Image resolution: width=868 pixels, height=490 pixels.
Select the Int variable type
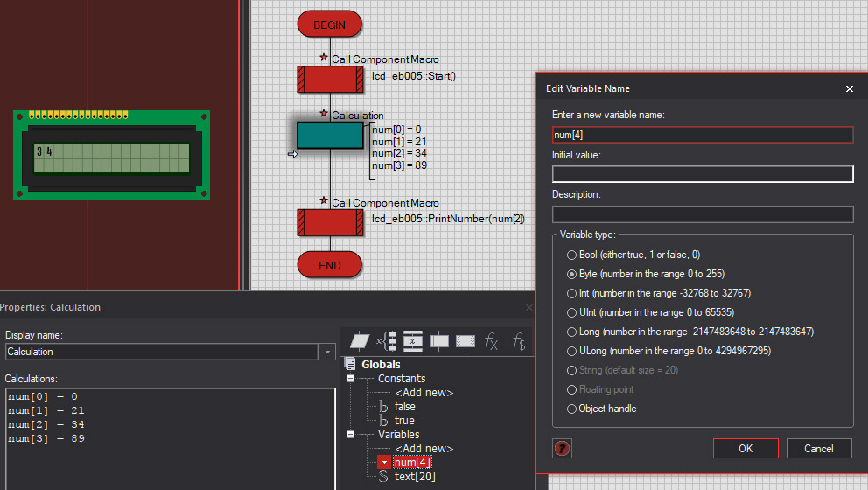point(572,293)
